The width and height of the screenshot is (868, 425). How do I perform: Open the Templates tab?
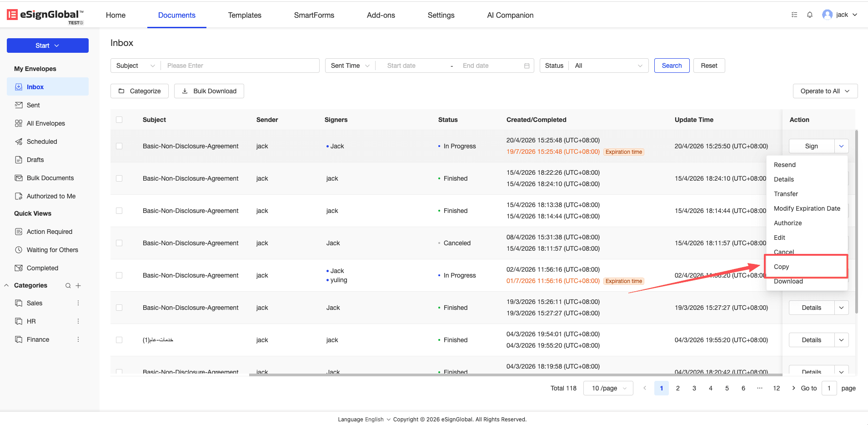[245, 15]
